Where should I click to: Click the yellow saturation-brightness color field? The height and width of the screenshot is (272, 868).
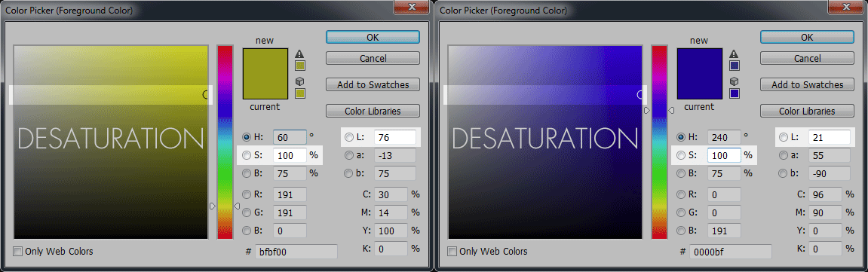(x=111, y=142)
